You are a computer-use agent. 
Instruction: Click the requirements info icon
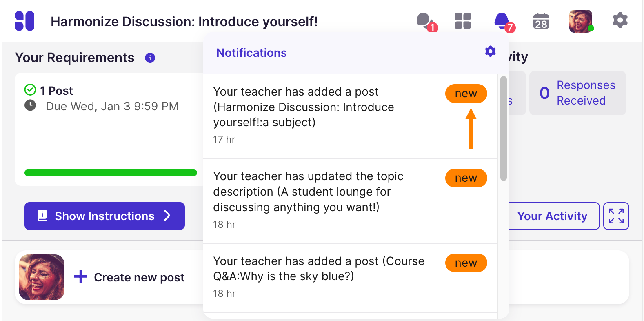pyautogui.click(x=150, y=58)
